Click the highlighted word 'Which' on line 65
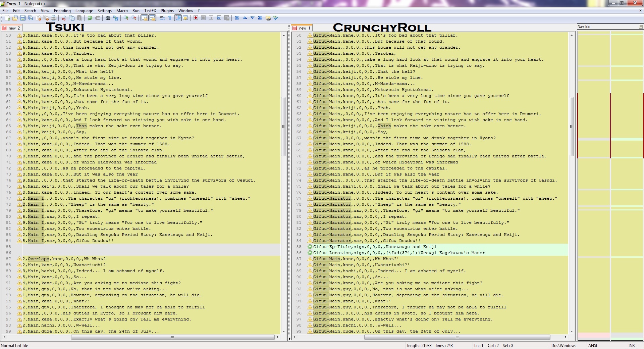Screen dimensions: 644x349 click(x=384, y=126)
